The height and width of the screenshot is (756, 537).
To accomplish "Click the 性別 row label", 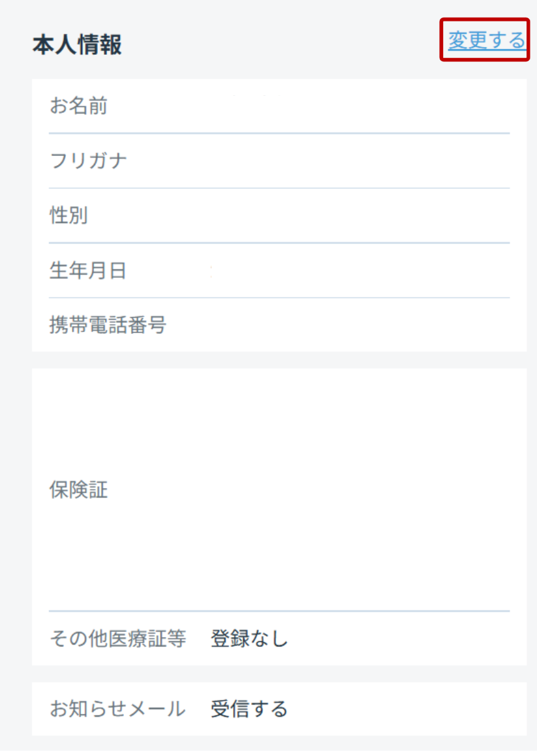I will point(69,215).
